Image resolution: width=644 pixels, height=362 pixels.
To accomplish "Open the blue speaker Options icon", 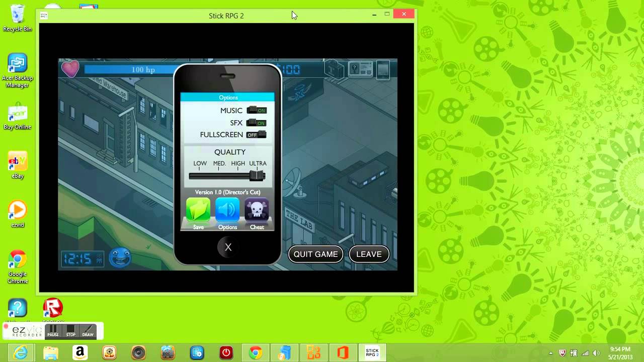I will [227, 210].
